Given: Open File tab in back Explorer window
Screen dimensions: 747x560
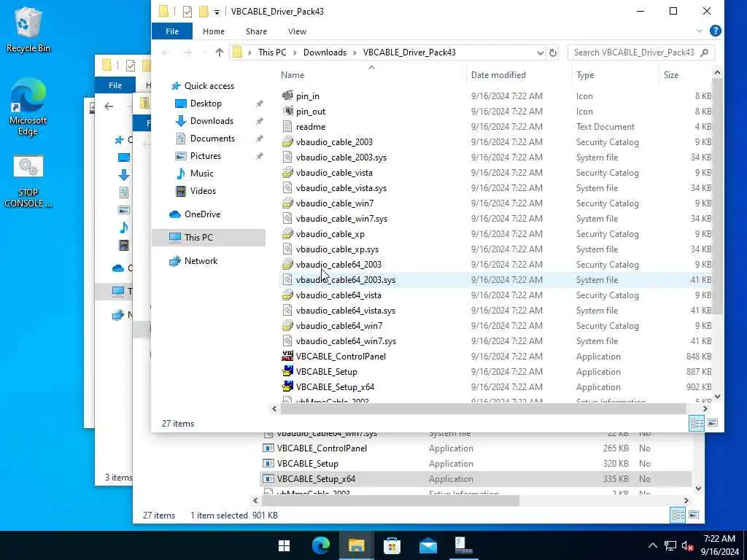Looking at the screenshot, I should (115, 85).
